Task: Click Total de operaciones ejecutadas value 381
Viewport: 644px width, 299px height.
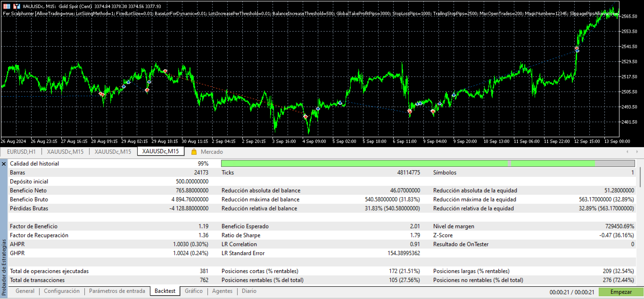Action: [204, 271]
